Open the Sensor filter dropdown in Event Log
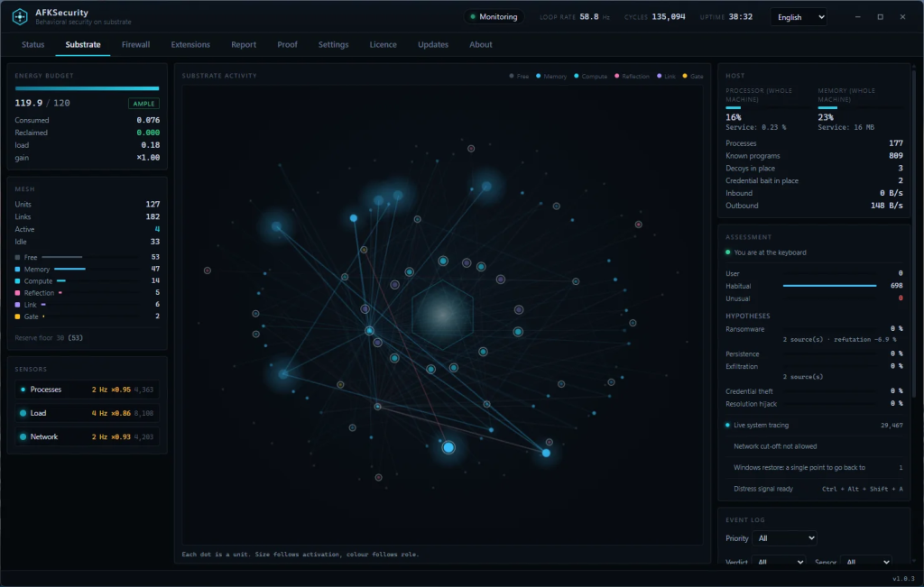Image resolution: width=924 pixels, height=587 pixels. point(865,562)
